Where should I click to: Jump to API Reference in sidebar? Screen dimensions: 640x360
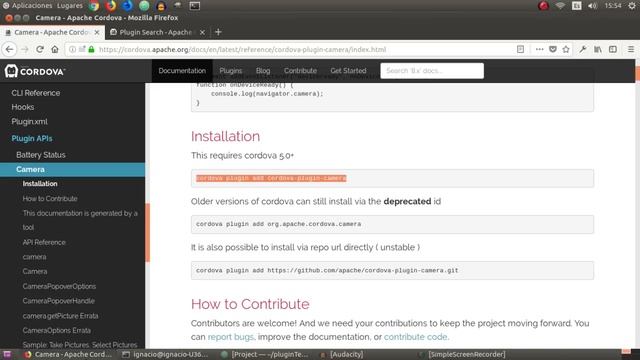click(44, 242)
